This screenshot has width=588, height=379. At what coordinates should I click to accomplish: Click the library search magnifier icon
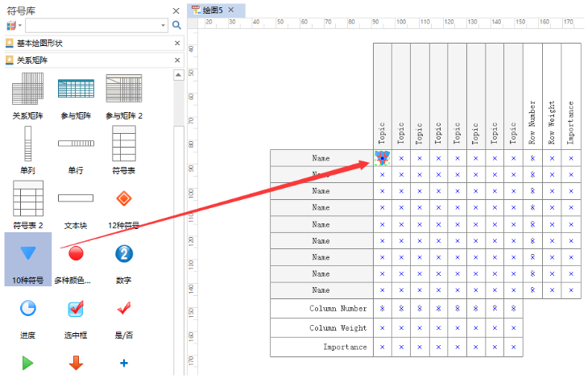click(176, 25)
